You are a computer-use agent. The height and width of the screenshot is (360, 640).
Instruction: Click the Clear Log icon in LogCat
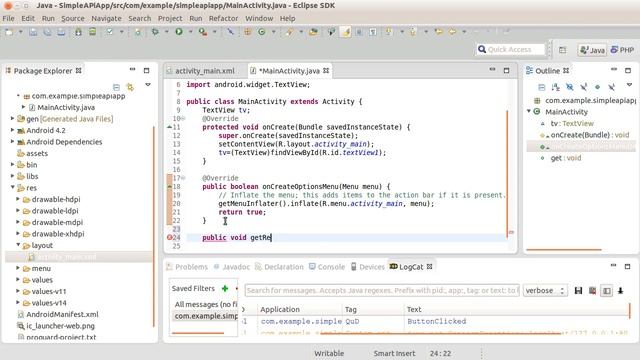(593, 291)
